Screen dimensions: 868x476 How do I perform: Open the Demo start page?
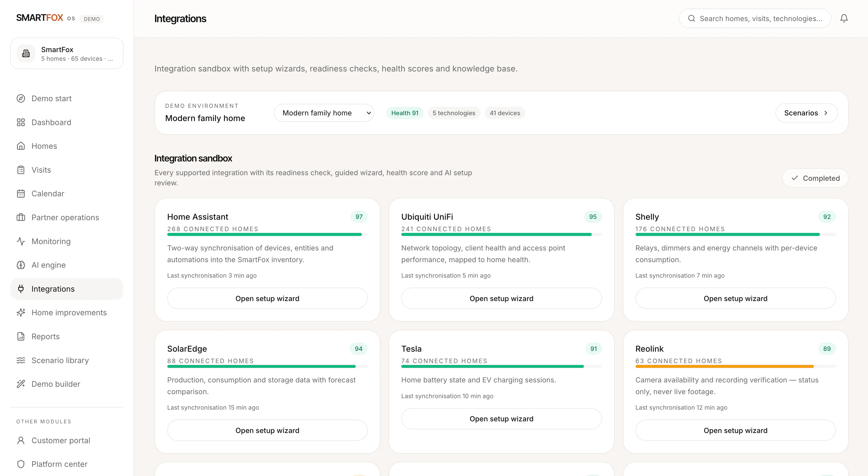pos(67,98)
